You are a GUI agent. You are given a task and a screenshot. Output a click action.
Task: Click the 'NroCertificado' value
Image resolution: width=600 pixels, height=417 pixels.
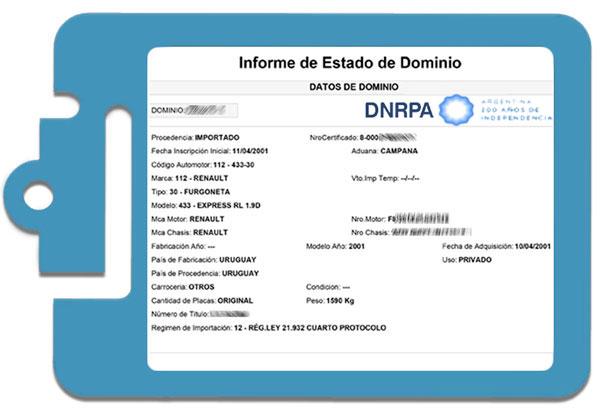[388, 137]
